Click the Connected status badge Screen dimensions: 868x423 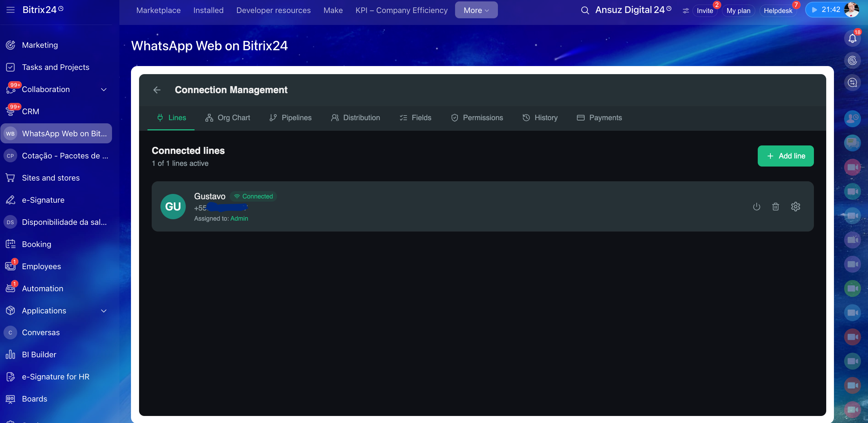coord(253,196)
